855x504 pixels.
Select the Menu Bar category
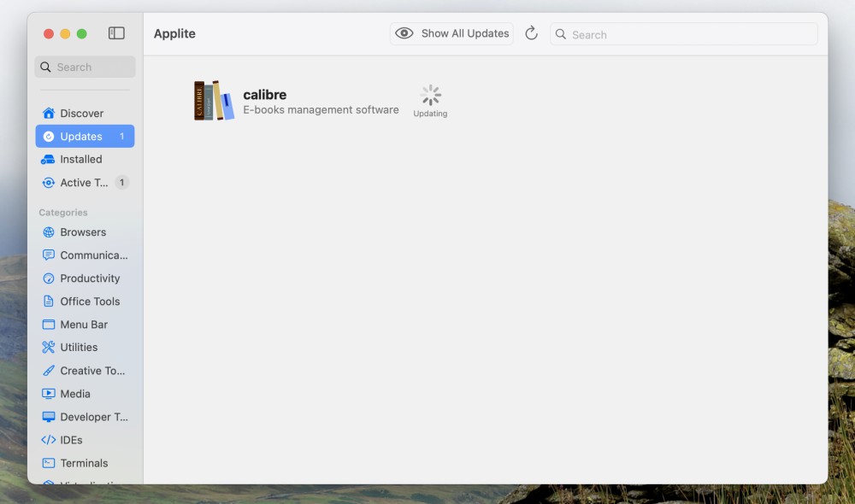click(x=85, y=325)
